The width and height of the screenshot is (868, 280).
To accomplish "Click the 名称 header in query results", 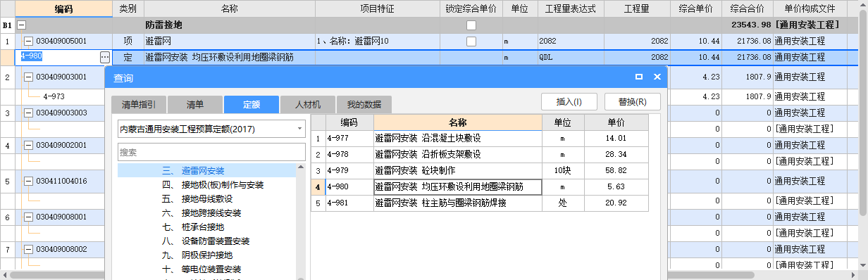I will 458,122.
